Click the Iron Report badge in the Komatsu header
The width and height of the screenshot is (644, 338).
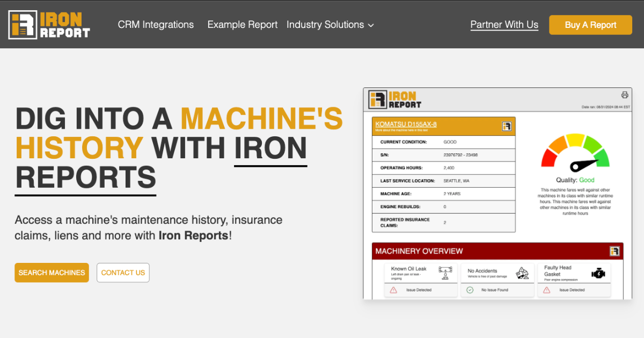point(508,125)
